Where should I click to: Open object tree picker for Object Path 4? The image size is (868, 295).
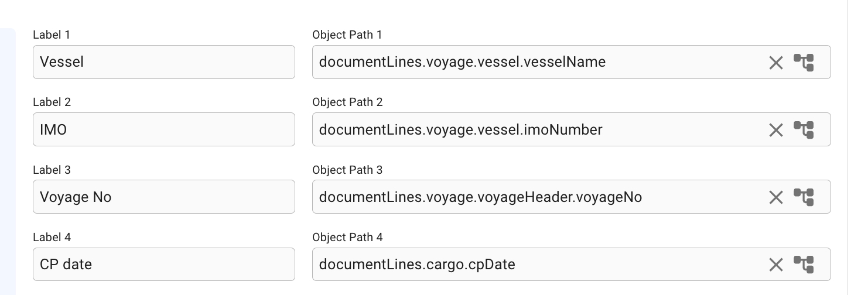(x=804, y=265)
